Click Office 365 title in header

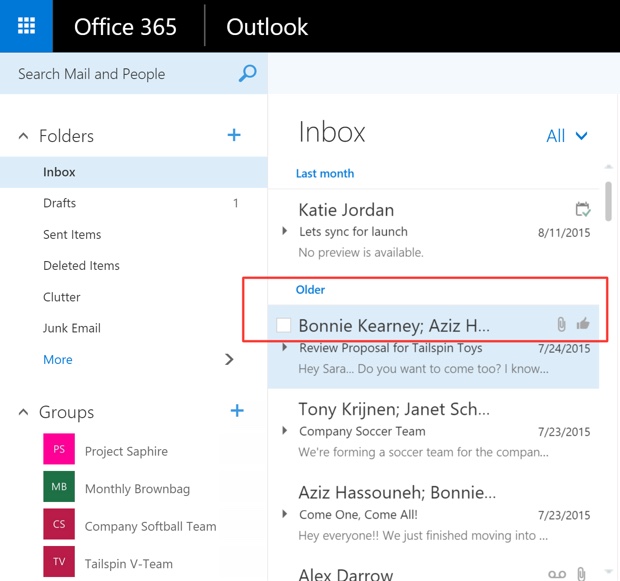[x=125, y=27]
